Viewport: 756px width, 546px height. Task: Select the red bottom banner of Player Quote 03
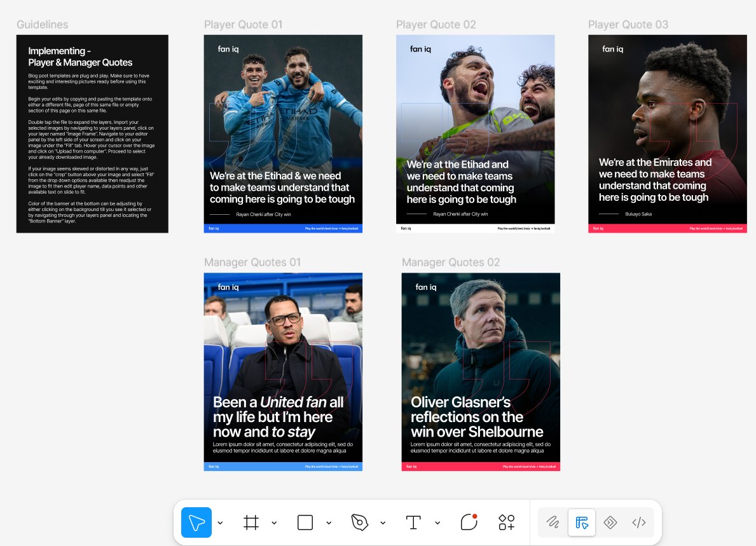click(x=667, y=228)
